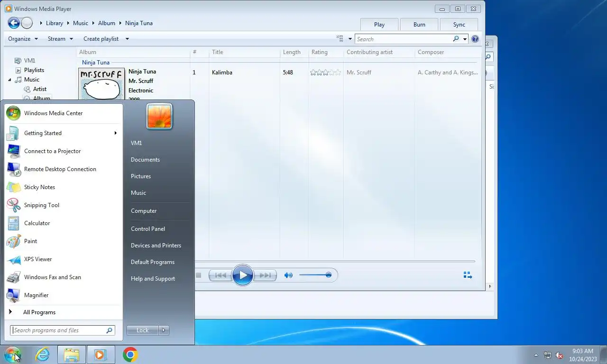Viewport: 607px width, 364px height.
Task: Switch to the Play tab
Action: (x=379, y=25)
